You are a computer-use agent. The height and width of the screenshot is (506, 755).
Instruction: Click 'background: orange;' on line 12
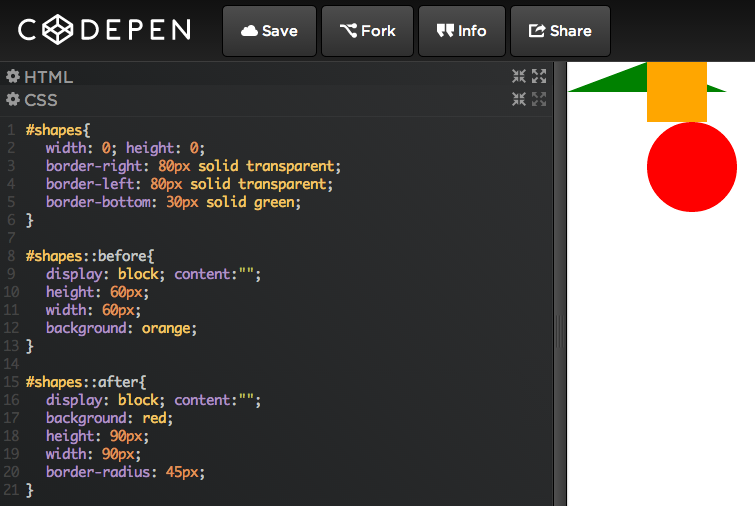[121, 328]
